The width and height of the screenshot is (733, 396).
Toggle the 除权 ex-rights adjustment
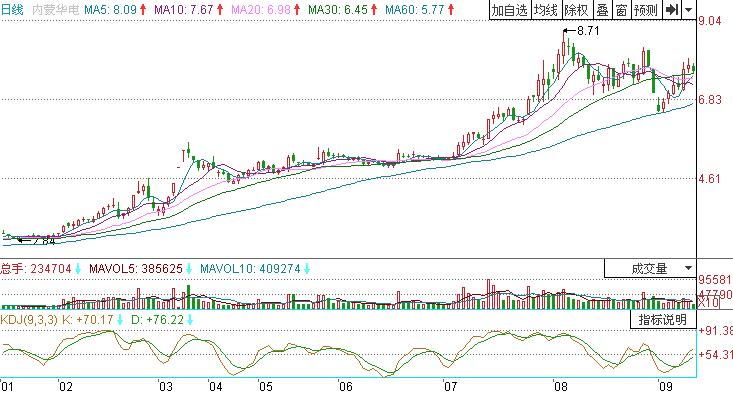[x=577, y=10]
